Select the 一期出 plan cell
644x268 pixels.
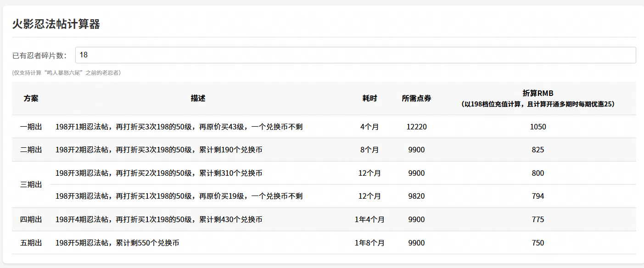point(31,127)
